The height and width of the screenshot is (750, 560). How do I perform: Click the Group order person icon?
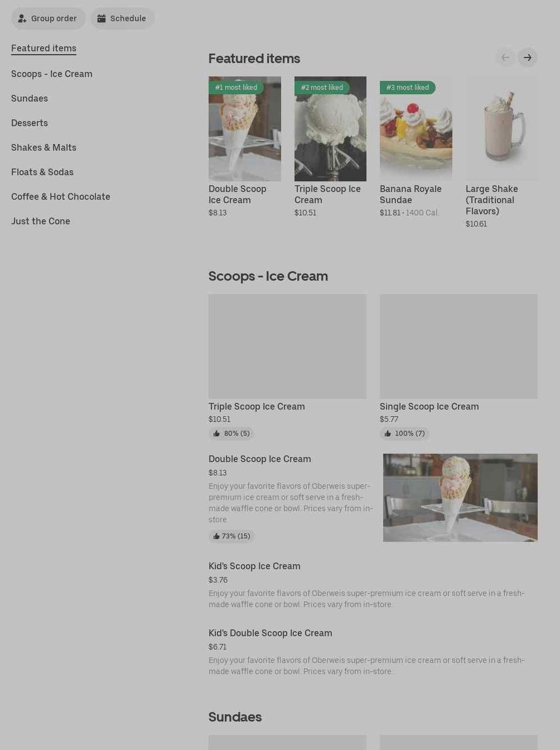tap(22, 18)
